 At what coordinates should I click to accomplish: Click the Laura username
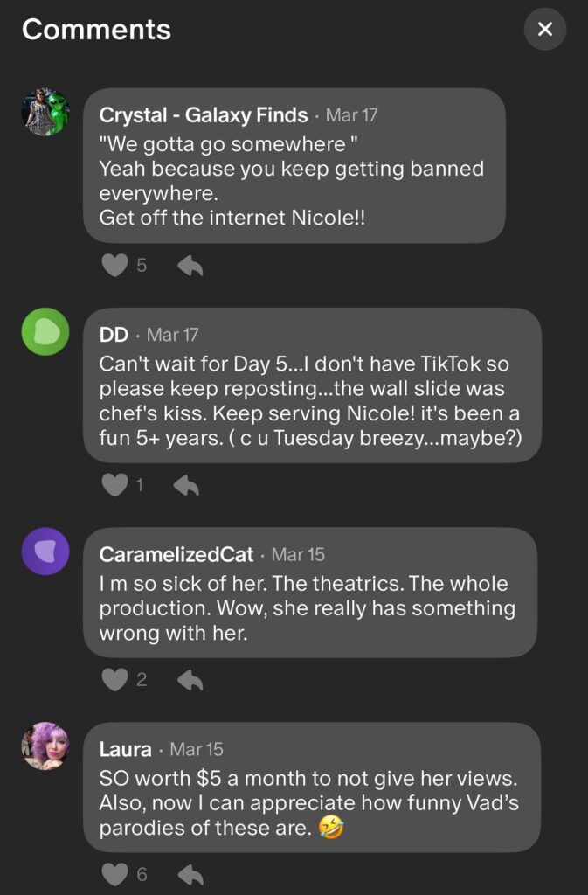pos(125,750)
